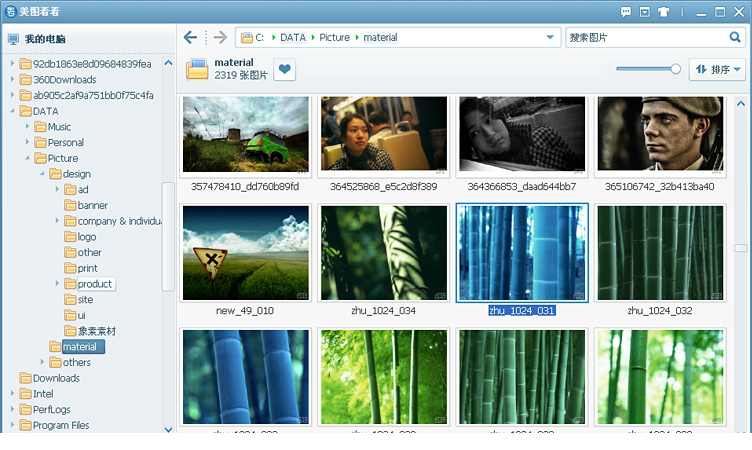Favorite the material folder with heart button
Viewport: 752px width, 450px height.
284,70
